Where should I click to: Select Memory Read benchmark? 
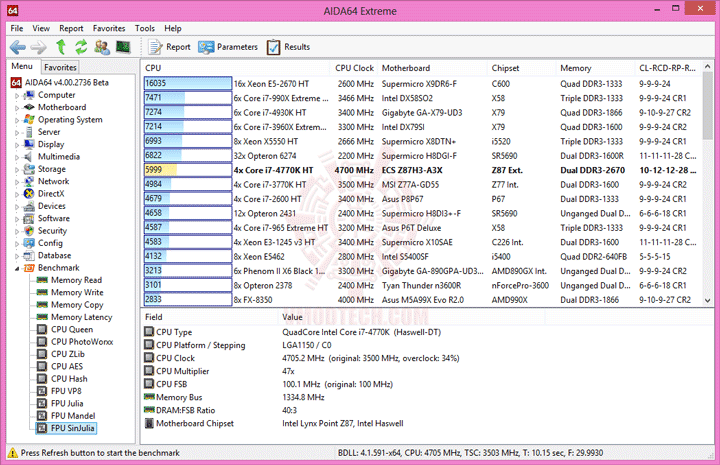pyautogui.click(x=76, y=280)
